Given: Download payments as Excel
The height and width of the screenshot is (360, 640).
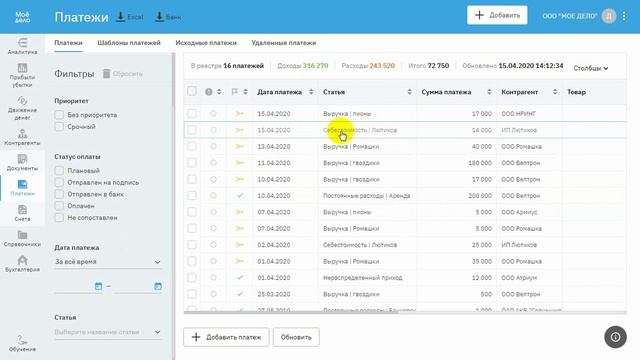Looking at the screenshot, I should tap(130, 17).
